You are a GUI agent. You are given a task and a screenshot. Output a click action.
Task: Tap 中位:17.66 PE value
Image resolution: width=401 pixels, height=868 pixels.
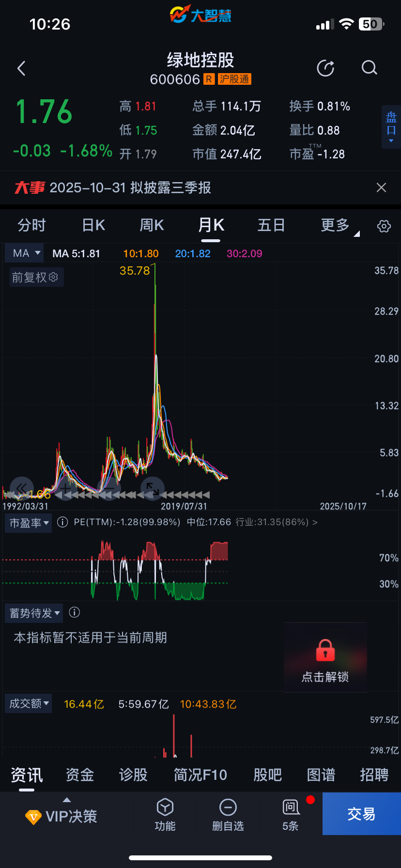209,522
